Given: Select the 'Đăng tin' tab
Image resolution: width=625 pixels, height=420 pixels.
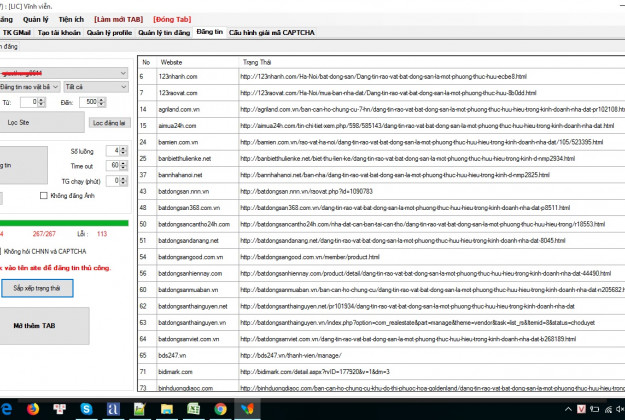Looking at the screenshot, I should 210,32.
